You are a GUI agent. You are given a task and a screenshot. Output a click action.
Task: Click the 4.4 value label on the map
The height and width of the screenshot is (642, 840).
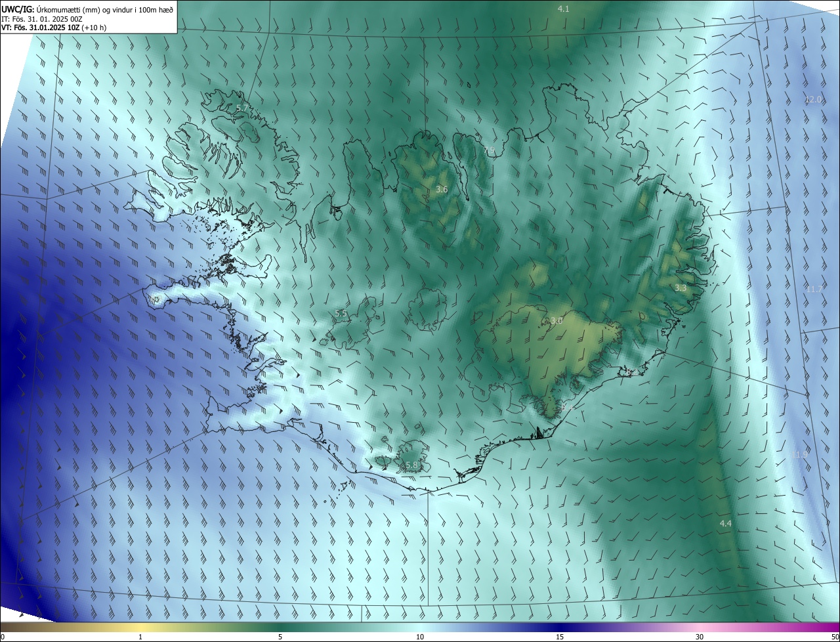click(x=725, y=524)
